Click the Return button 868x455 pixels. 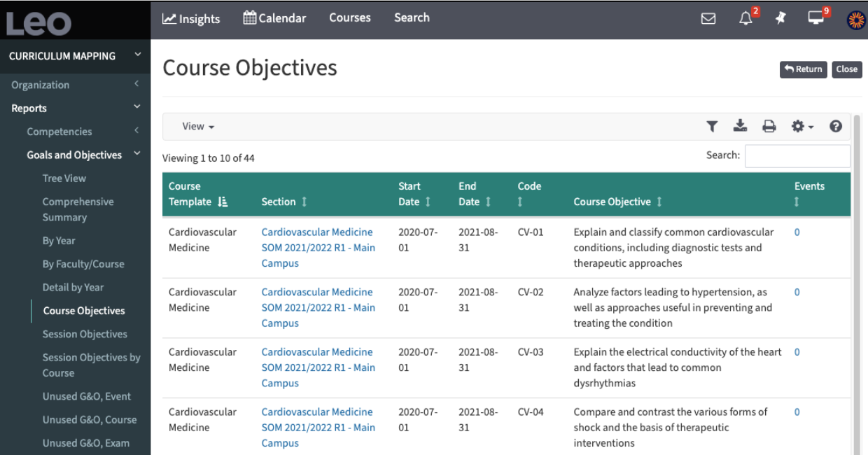(803, 69)
